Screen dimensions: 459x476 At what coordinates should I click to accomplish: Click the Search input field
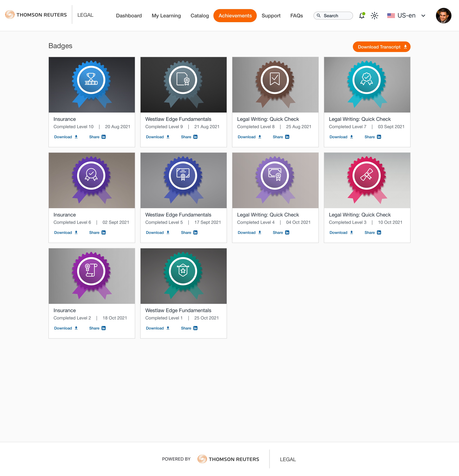click(333, 16)
